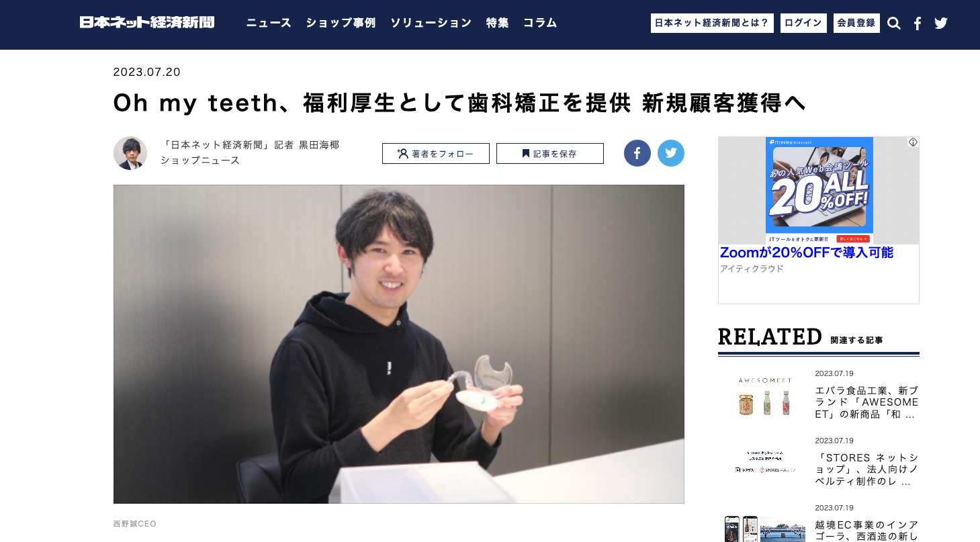Select the 特集 menu item
Image resolution: width=980 pixels, height=542 pixels.
tap(497, 23)
